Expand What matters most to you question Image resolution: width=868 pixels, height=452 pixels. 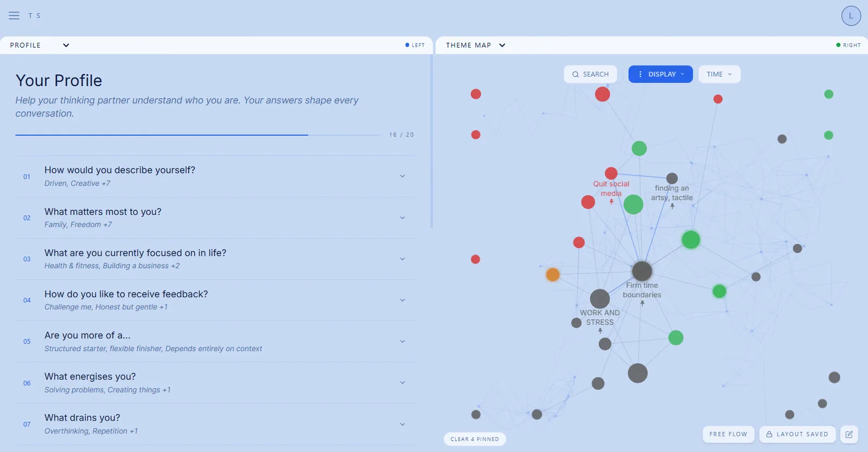[x=215, y=218]
